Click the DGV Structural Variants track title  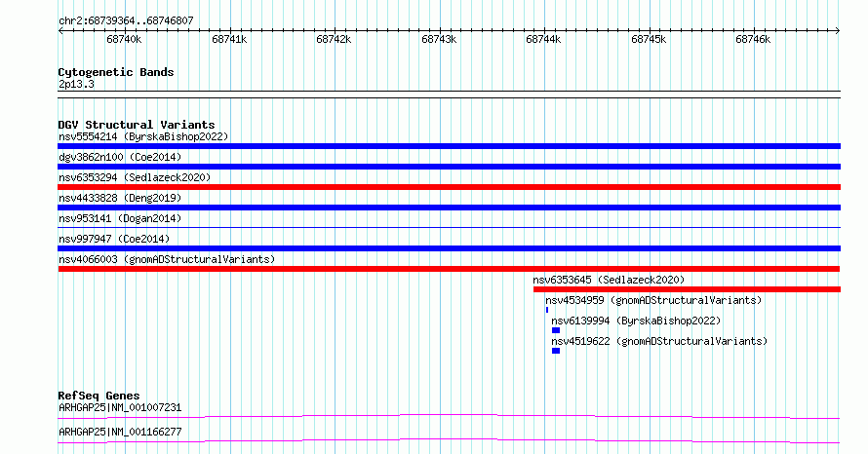[137, 125]
